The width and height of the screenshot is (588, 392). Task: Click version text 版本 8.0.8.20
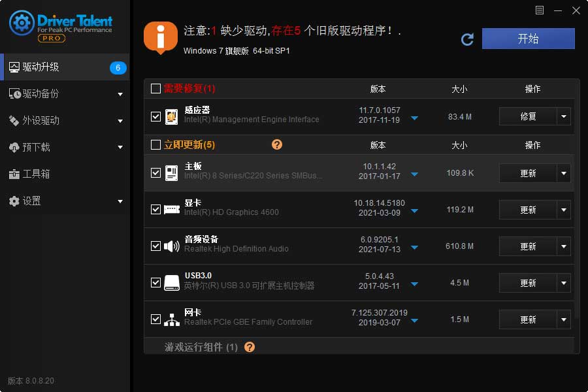[31, 381]
